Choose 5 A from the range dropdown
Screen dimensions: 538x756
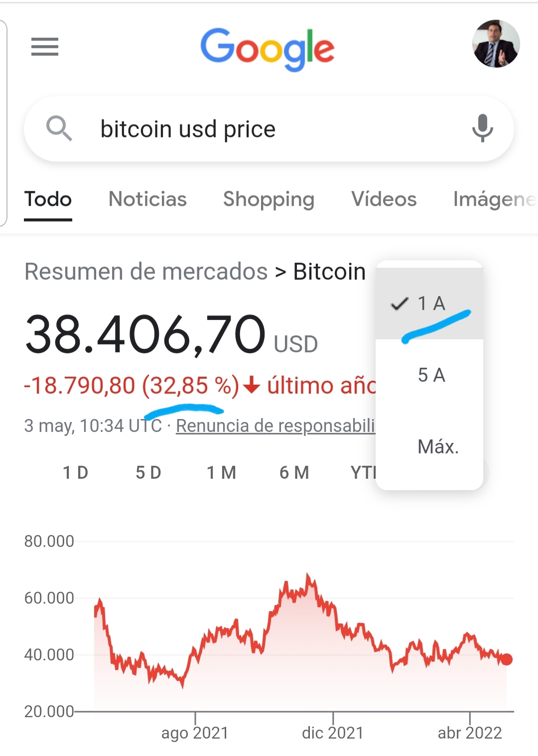click(x=431, y=375)
